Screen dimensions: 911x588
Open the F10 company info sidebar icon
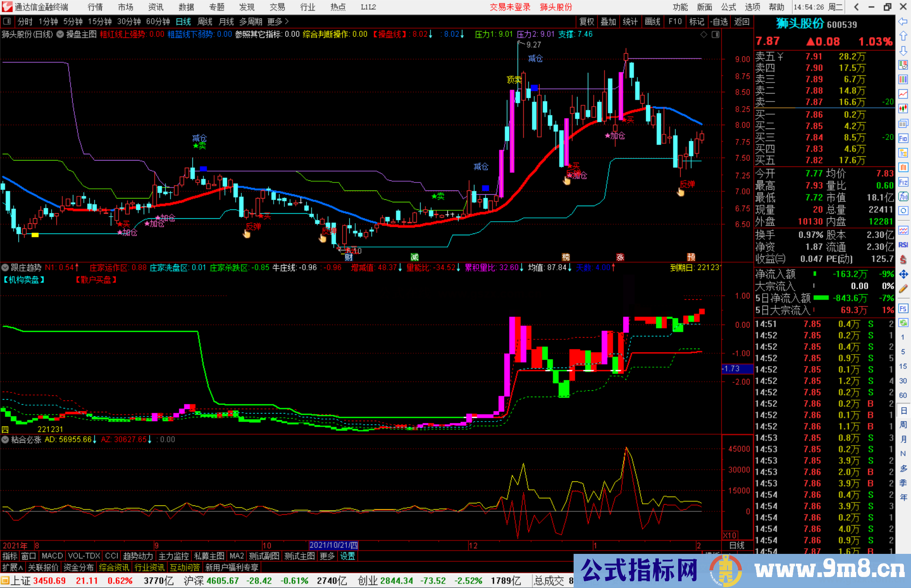pos(903,138)
